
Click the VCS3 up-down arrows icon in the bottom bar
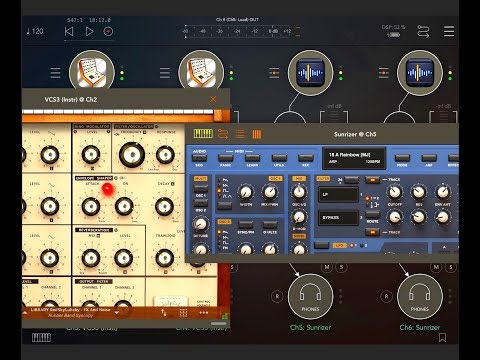(164, 312)
